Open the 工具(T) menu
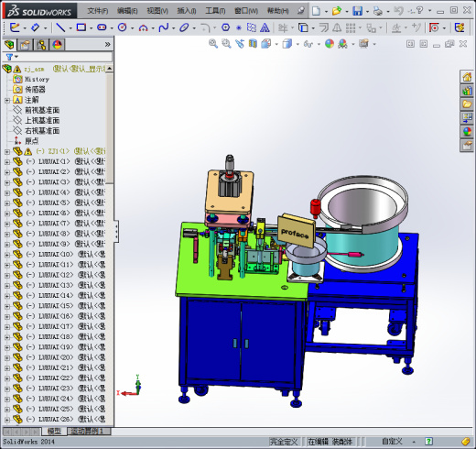The height and width of the screenshot is (449, 476). coord(215,11)
